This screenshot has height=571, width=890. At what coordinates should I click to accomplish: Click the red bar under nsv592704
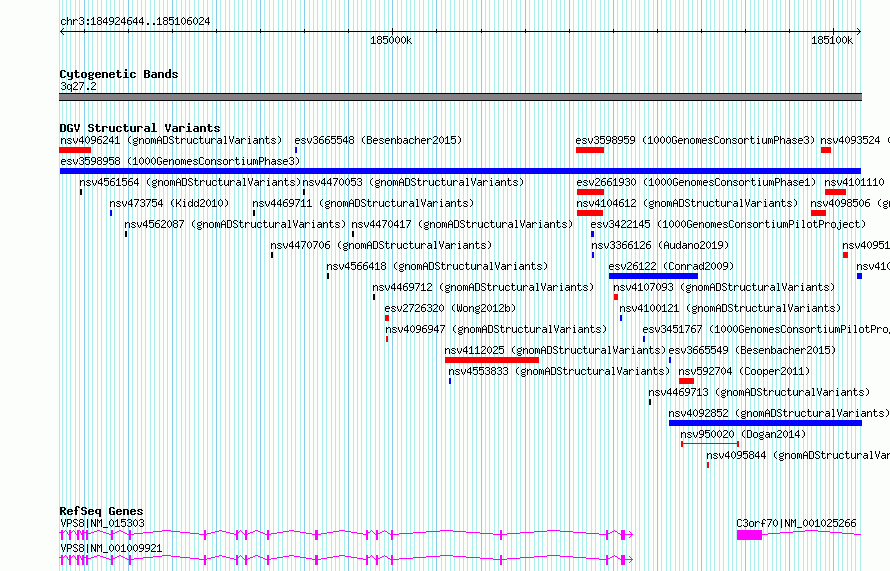686,381
